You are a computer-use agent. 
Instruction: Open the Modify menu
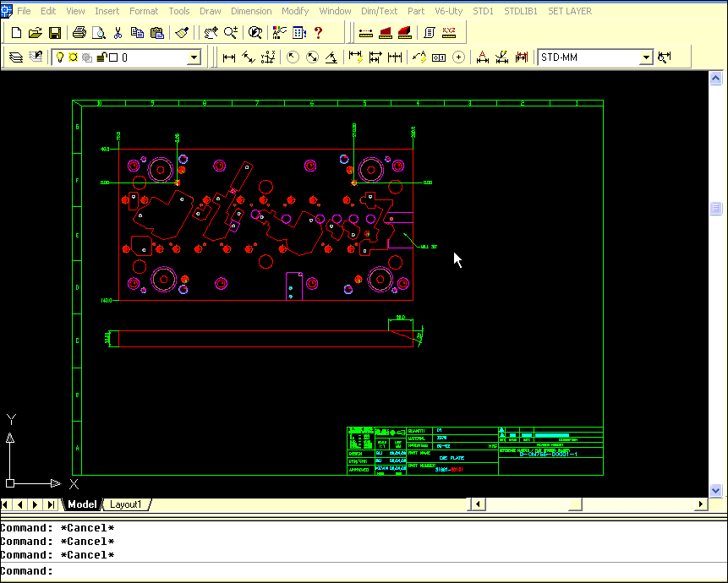tap(295, 11)
